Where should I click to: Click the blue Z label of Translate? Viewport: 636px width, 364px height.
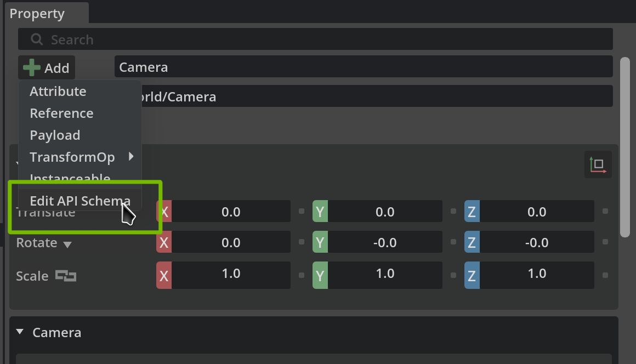(472, 212)
